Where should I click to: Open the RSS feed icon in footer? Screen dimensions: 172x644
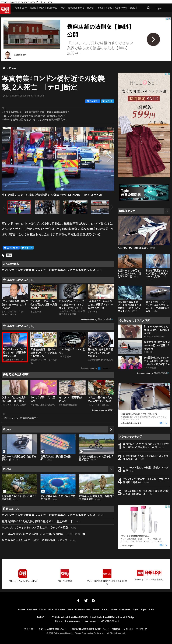pyautogui.click(x=93, y=600)
